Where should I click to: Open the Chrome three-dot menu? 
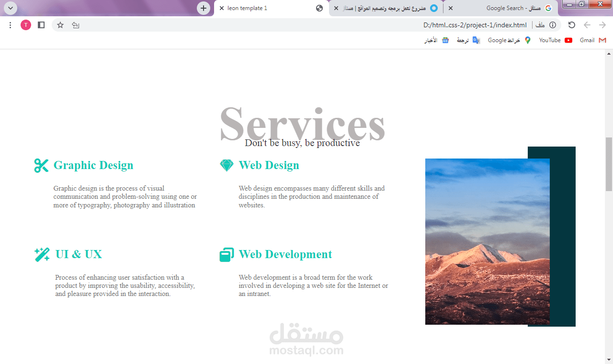pos(10,25)
